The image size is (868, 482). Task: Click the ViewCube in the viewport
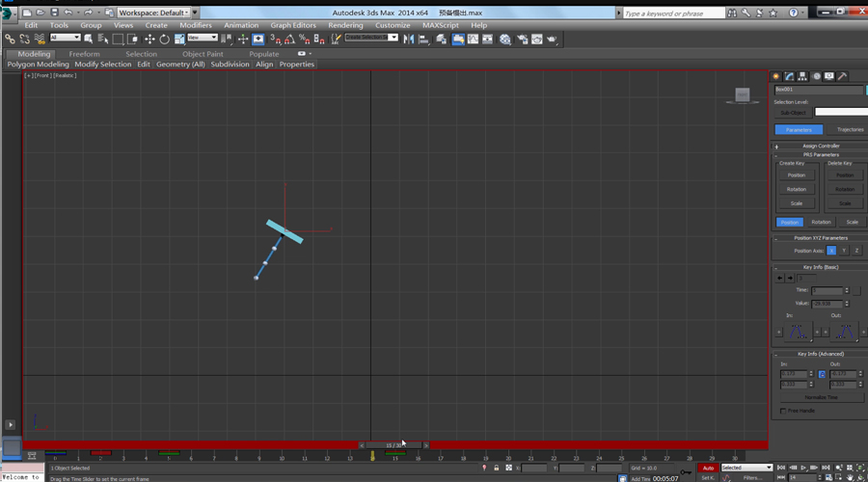pyautogui.click(x=742, y=94)
